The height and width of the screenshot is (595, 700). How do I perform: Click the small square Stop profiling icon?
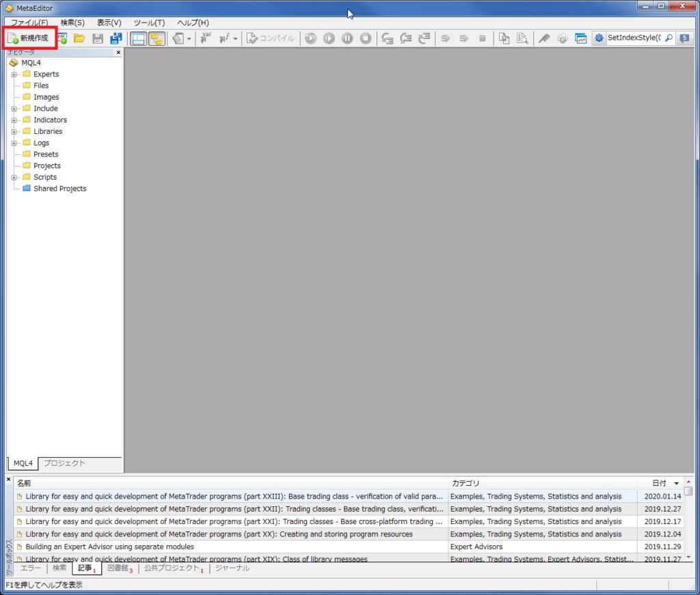(x=482, y=39)
